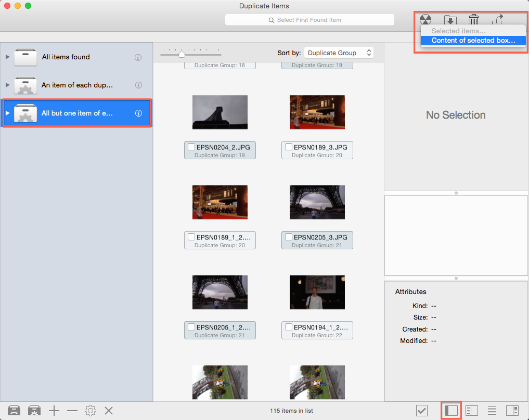Click the move-to-folder toolbar icon

coord(450,20)
